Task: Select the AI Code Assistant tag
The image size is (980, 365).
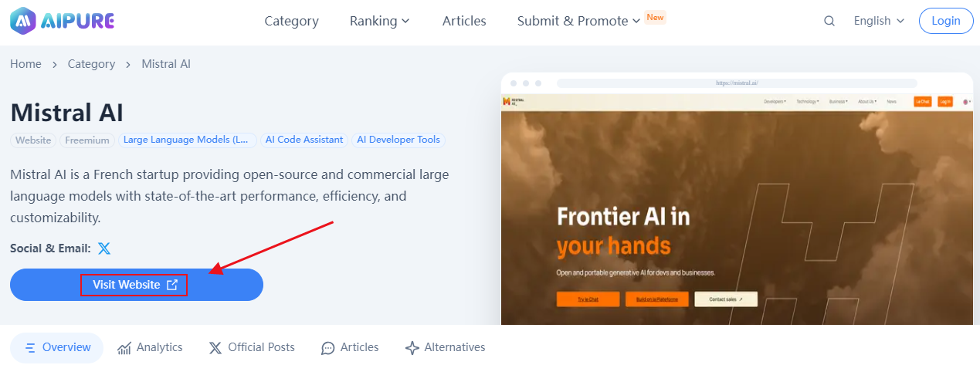Action: coord(304,140)
